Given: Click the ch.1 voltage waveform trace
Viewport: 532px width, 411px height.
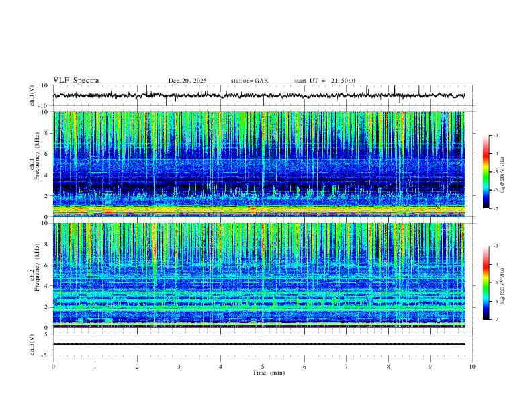Looking at the screenshot, I should point(259,95).
